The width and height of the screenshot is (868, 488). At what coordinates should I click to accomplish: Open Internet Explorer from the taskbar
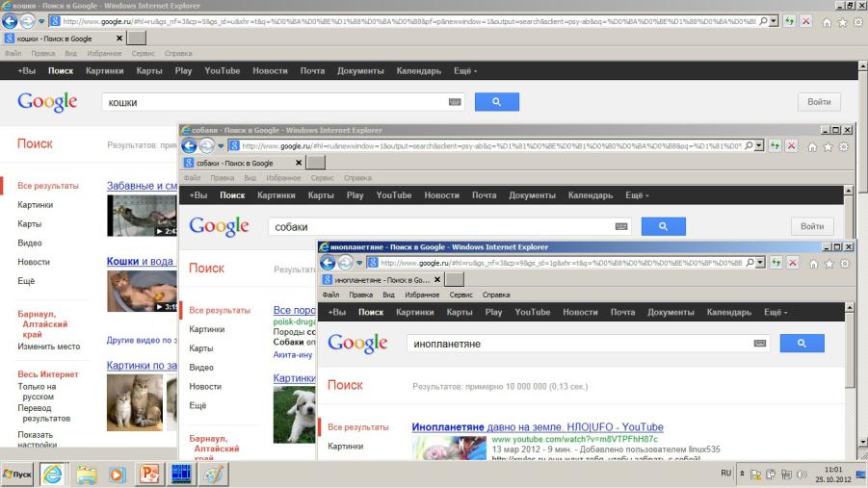53,475
